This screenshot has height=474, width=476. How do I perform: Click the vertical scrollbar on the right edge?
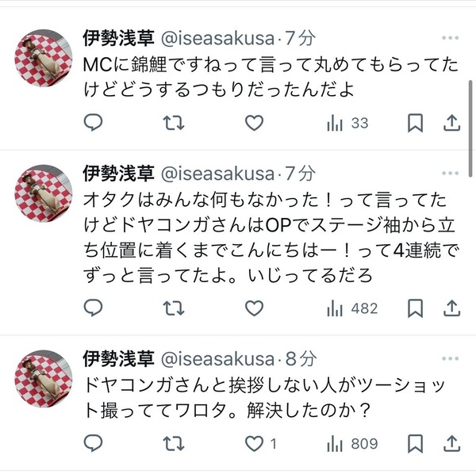(470, 128)
